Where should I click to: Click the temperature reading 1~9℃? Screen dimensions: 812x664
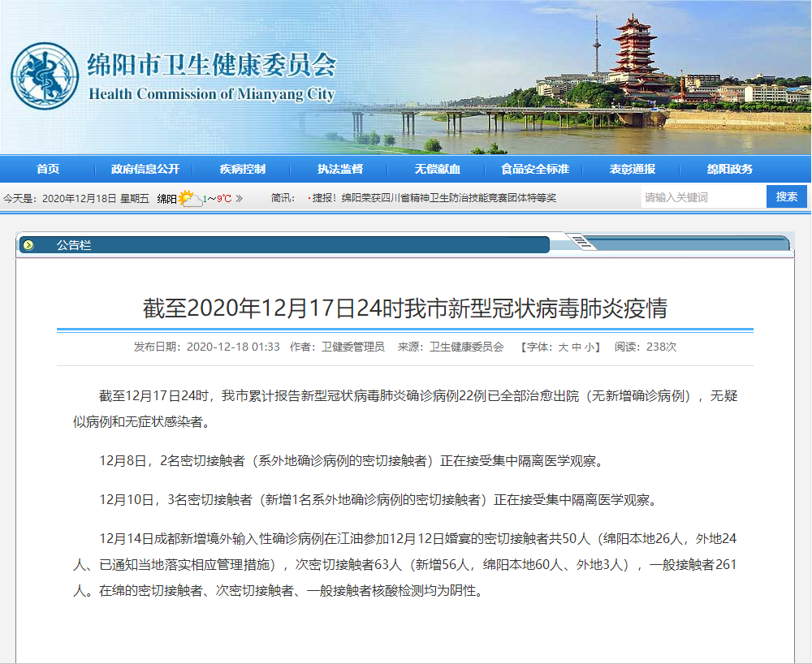coord(217,198)
